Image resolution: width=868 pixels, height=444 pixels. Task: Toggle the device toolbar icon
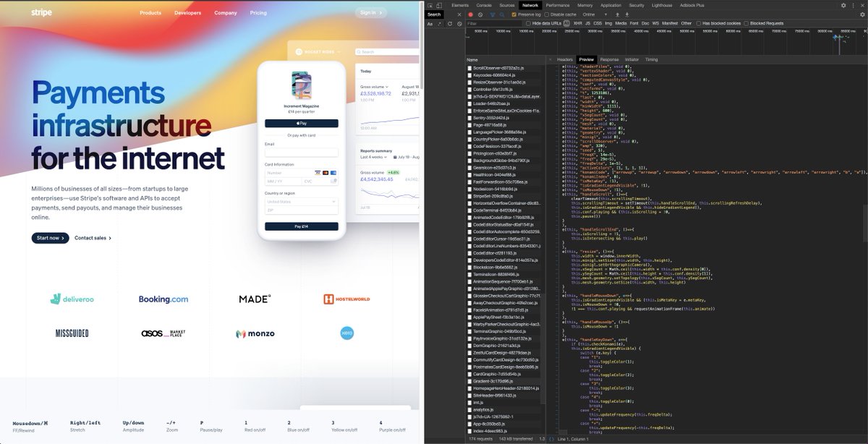pos(439,5)
